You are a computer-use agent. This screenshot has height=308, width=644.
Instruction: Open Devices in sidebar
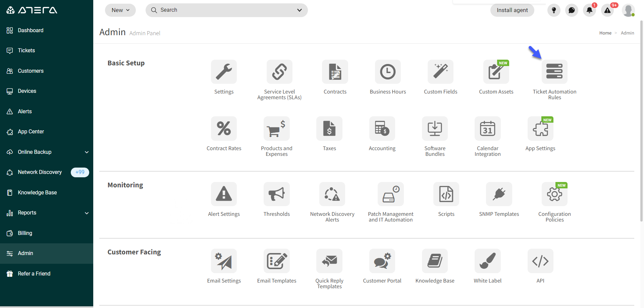point(47,91)
